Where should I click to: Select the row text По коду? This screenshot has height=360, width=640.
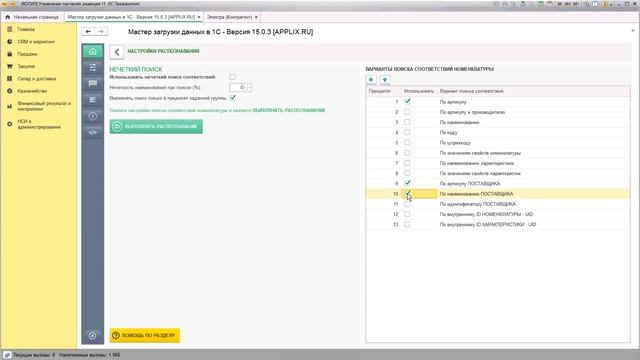coord(448,133)
